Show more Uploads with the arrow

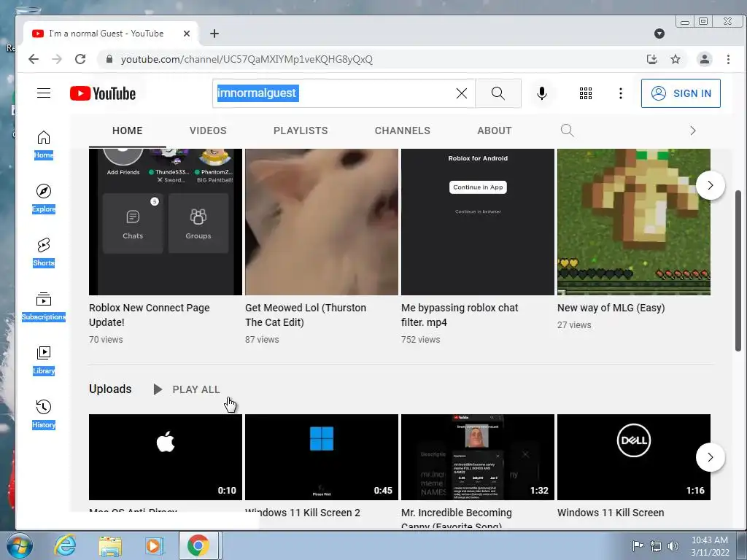tap(711, 457)
